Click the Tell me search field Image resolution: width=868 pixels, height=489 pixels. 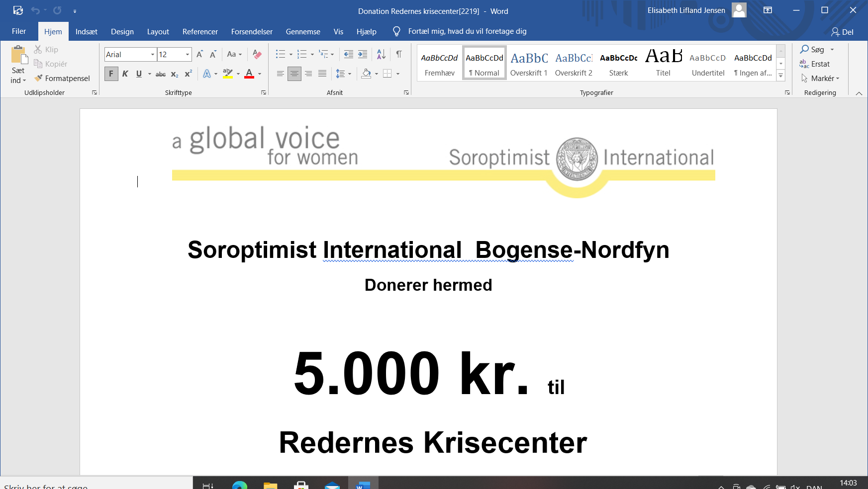click(x=467, y=31)
